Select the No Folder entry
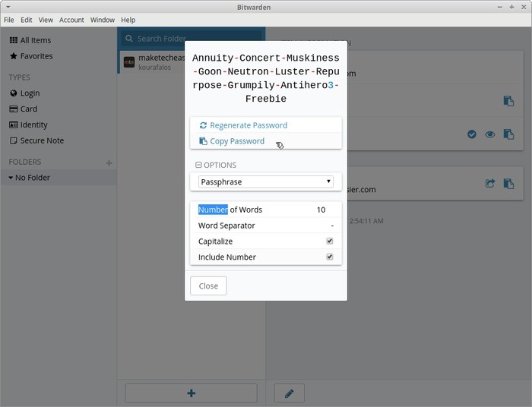This screenshot has width=532, height=407. pyautogui.click(x=59, y=178)
